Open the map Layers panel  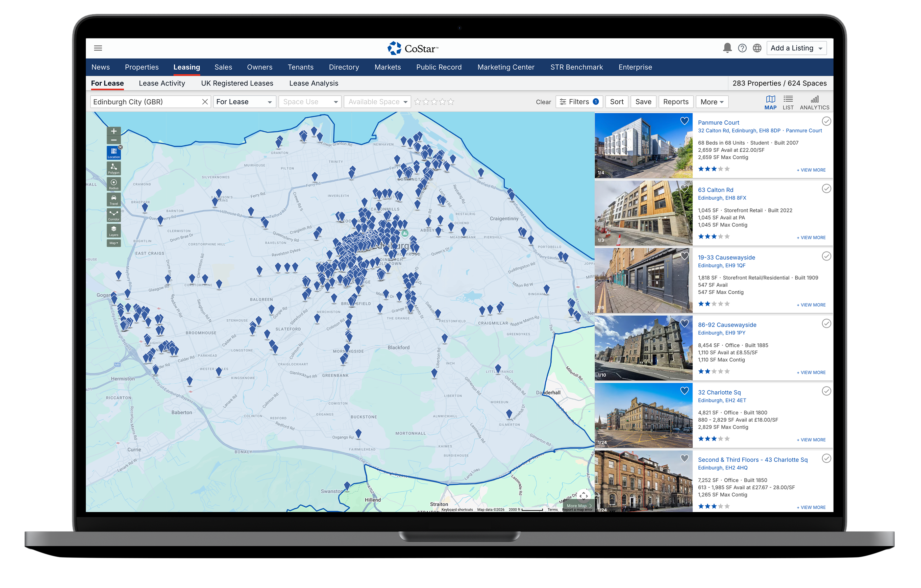pos(113,231)
